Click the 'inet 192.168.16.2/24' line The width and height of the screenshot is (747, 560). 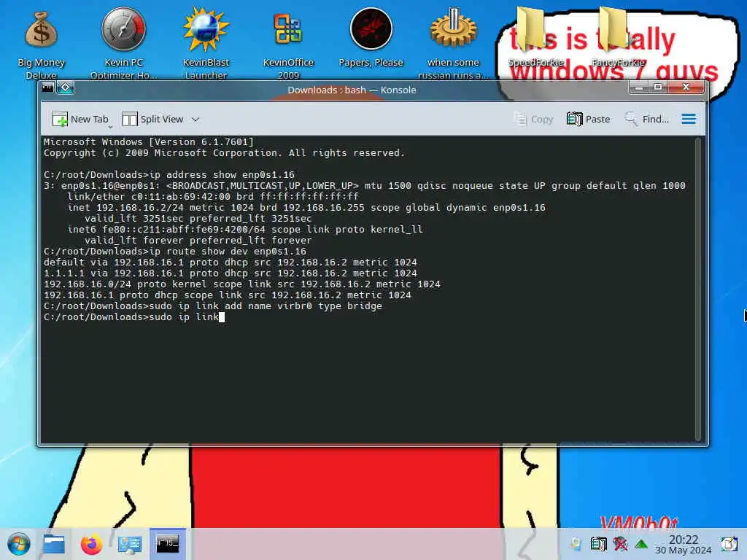306,208
